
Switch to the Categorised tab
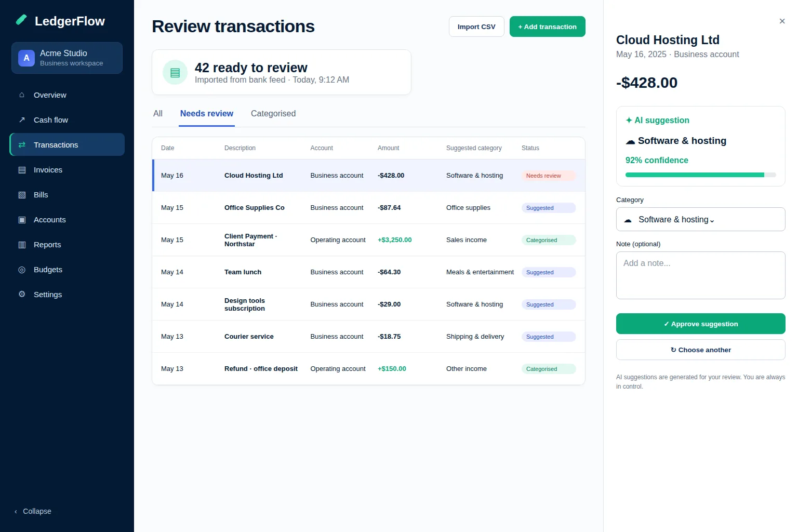point(273,114)
